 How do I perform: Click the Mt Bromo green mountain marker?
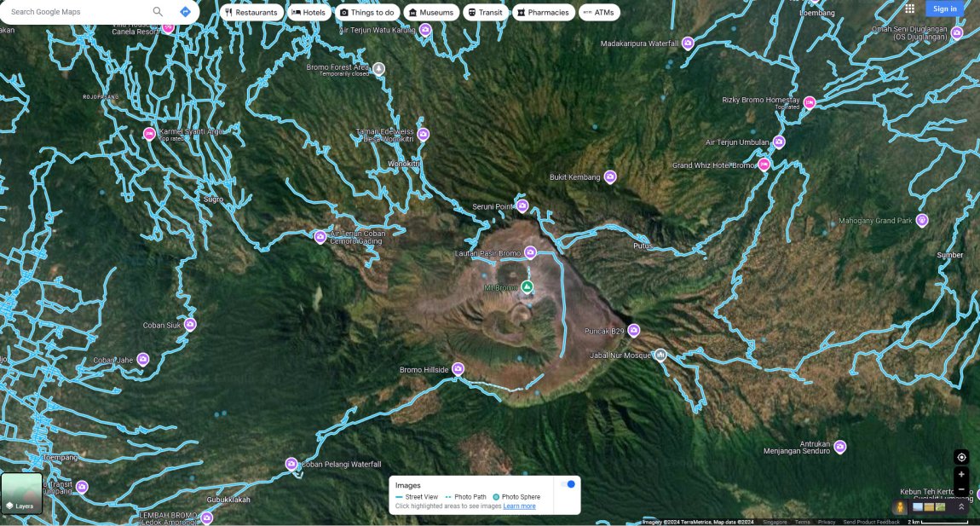(x=527, y=287)
